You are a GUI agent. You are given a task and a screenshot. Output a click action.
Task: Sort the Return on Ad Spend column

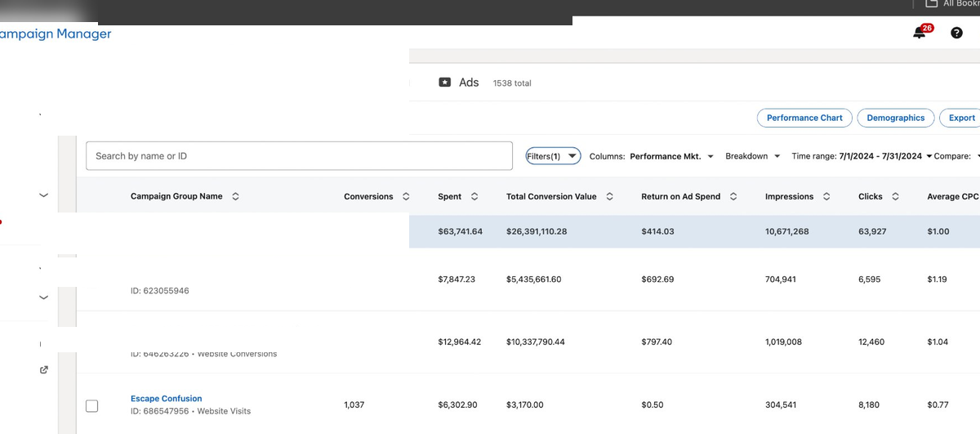tap(733, 197)
